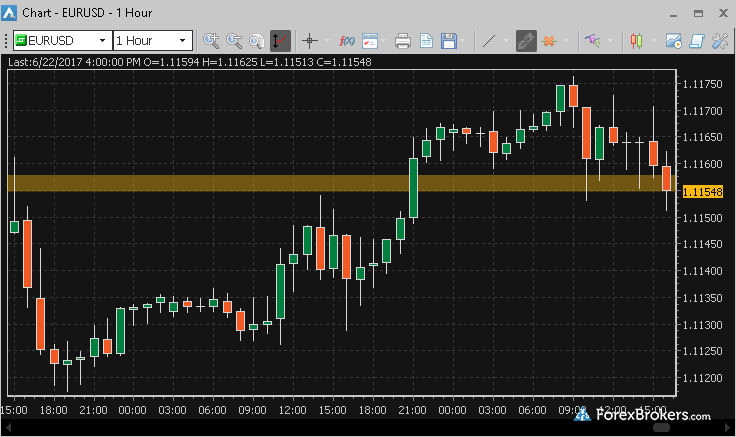Expand the line tools dropdown arrow
736x437 pixels.
(506, 41)
